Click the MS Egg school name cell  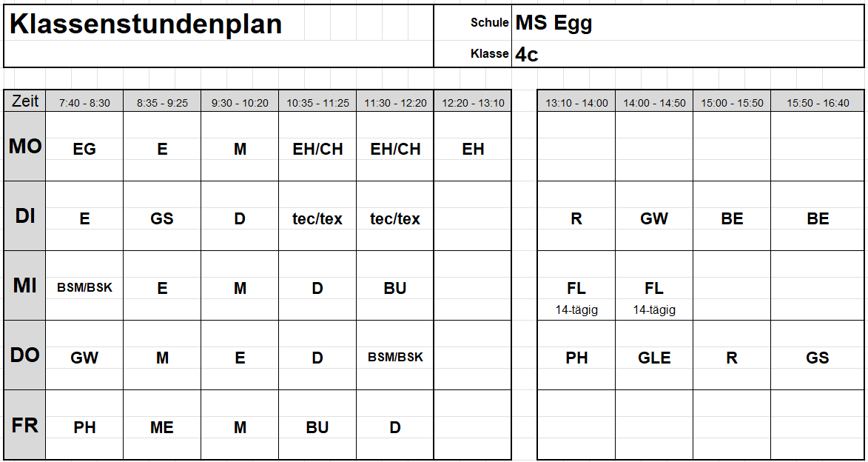tap(688, 23)
